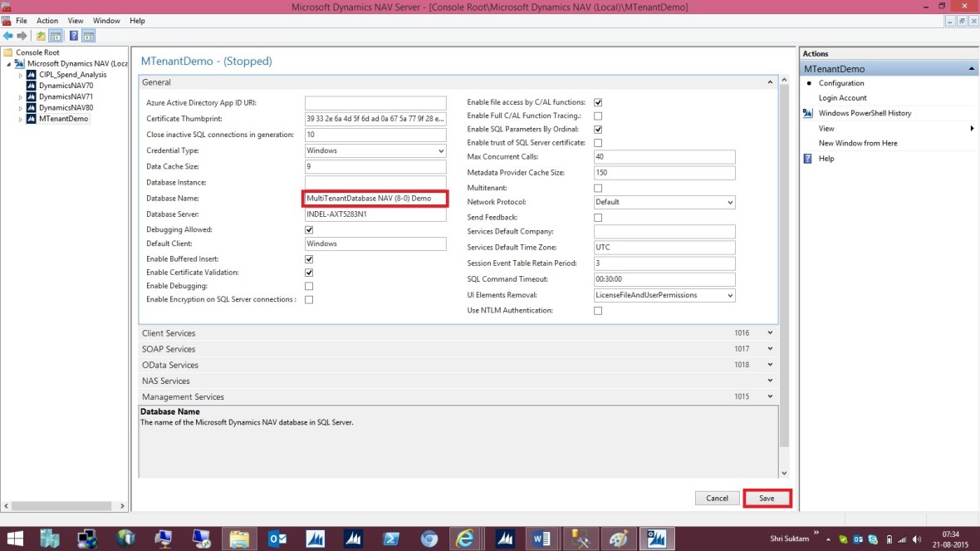Click the Back arrow in the toolbar
The height and width of the screenshot is (551, 980).
tap(8, 36)
